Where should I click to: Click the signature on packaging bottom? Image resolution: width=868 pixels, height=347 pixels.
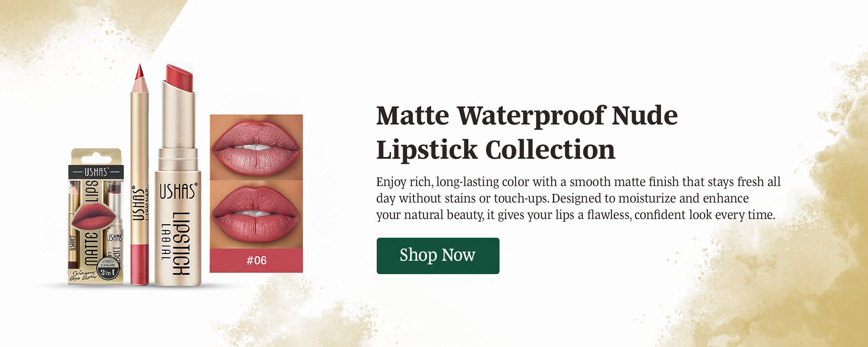[x=84, y=276]
